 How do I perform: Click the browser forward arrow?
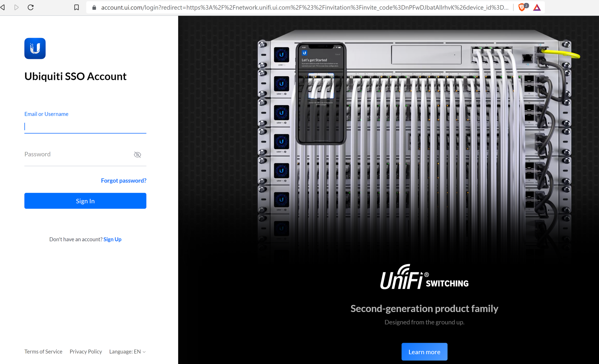(x=16, y=7)
